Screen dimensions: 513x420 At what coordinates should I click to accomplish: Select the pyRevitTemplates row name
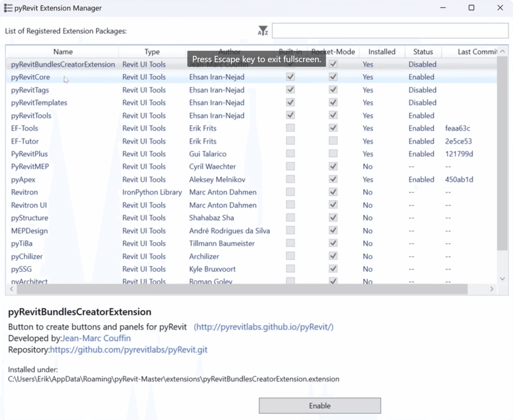[x=39, y=103]
